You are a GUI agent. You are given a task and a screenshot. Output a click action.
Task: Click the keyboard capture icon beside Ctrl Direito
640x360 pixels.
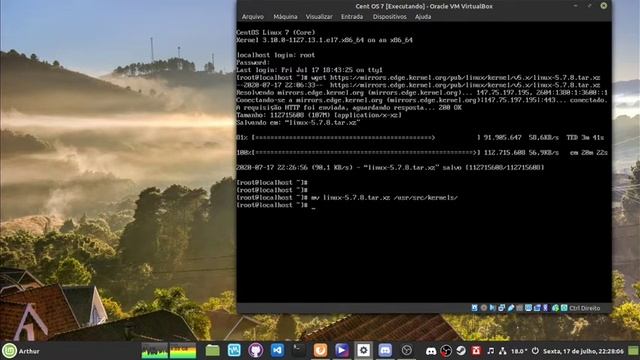tap(564, 308)
